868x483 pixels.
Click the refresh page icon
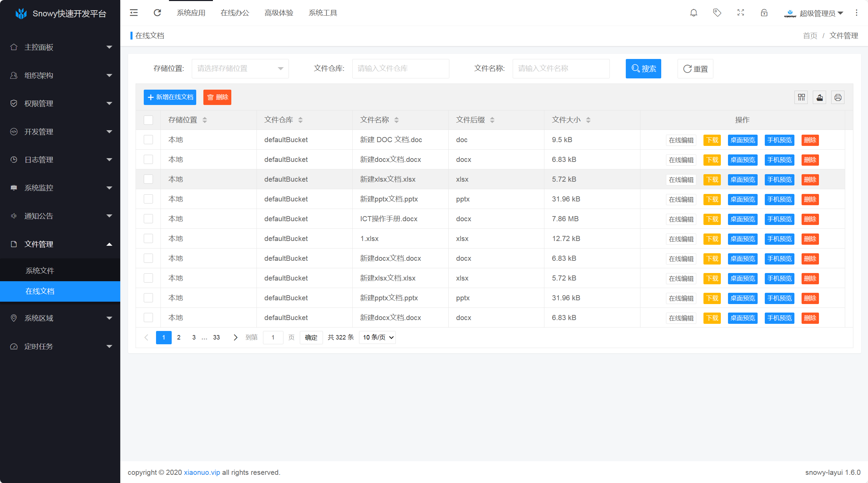pyautogui.click(x=157, y=13)
